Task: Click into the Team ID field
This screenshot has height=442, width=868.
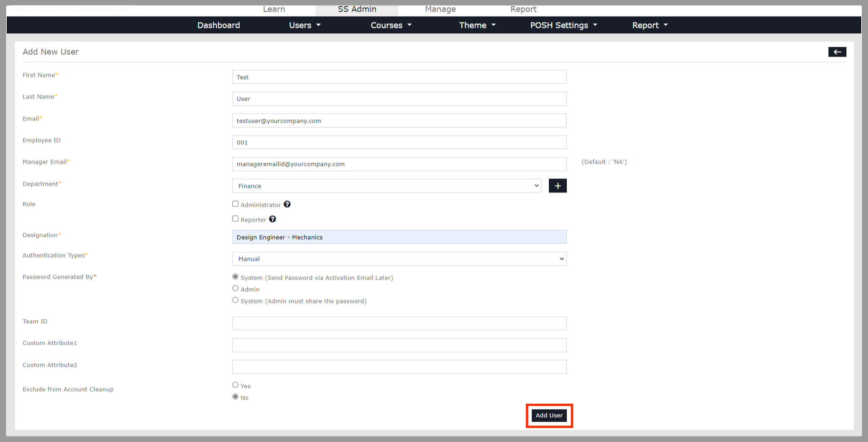Action: (399, 323)
